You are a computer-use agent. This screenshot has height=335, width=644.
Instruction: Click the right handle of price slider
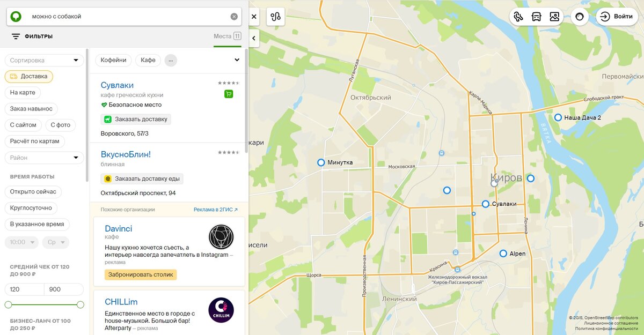click(80, 304)
